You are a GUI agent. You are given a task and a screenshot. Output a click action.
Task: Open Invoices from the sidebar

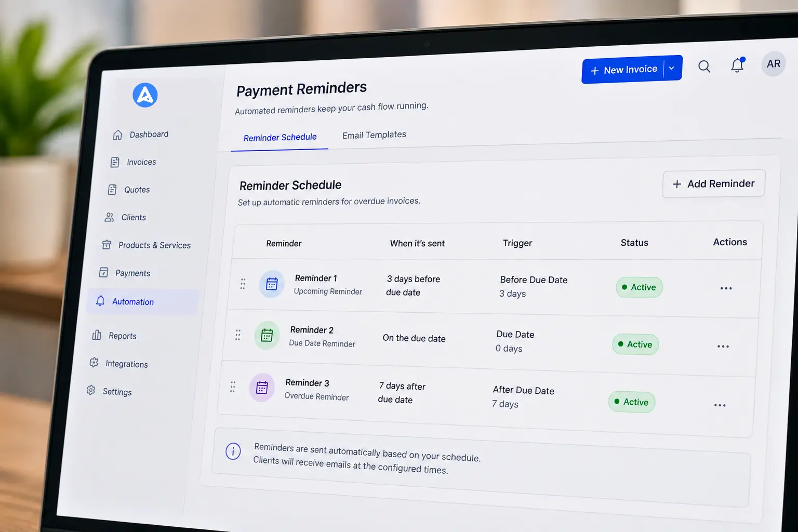click(141, 162)
